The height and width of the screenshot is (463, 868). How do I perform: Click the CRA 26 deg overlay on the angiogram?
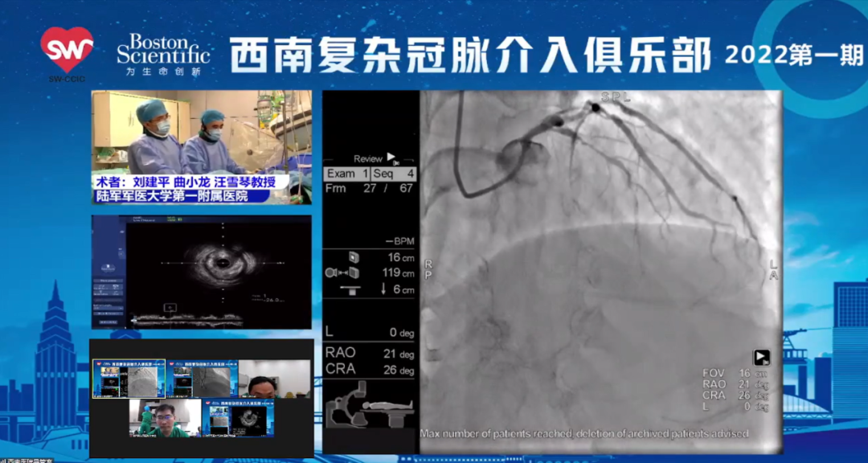[735, 395]
